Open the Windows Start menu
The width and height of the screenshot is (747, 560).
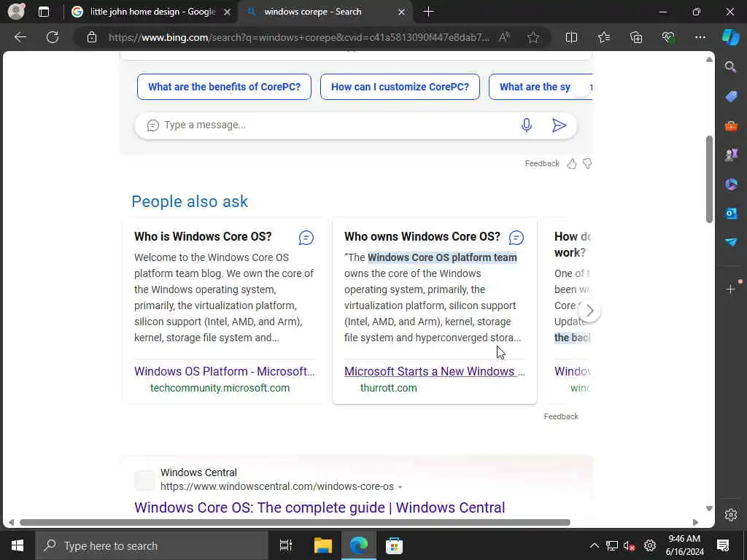[x=18, y=545]
